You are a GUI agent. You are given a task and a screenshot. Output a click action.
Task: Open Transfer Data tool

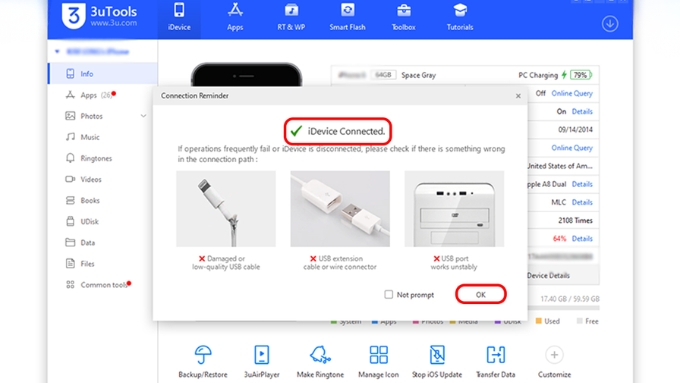(x=496, y=361)
